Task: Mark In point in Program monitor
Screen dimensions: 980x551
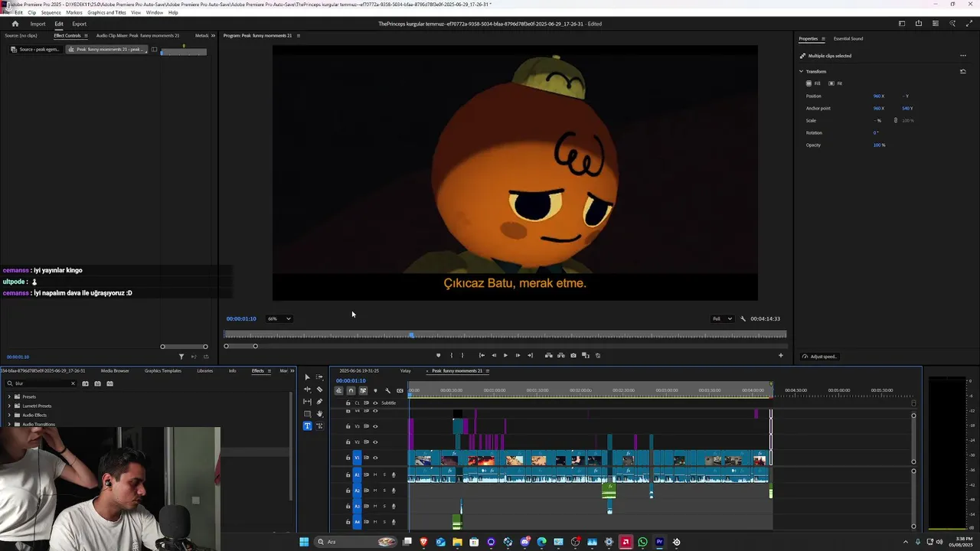Action: [451, 355]
